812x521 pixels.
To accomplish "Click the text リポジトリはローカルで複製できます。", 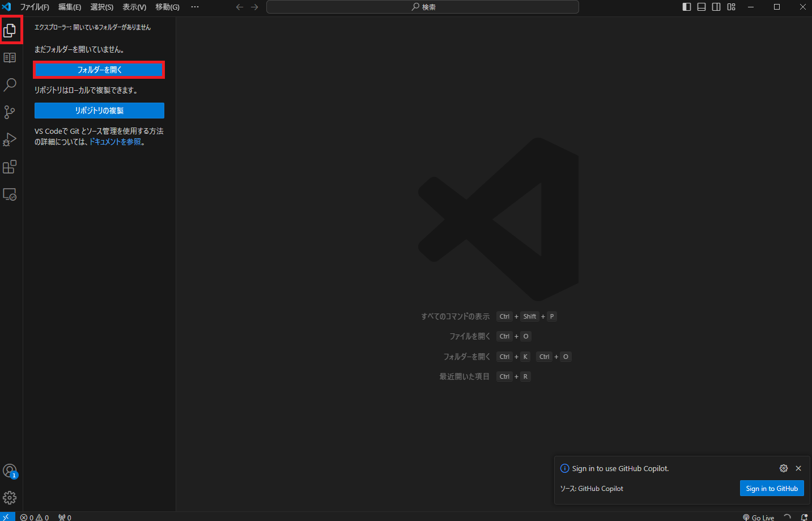I will tap(86, 90).
